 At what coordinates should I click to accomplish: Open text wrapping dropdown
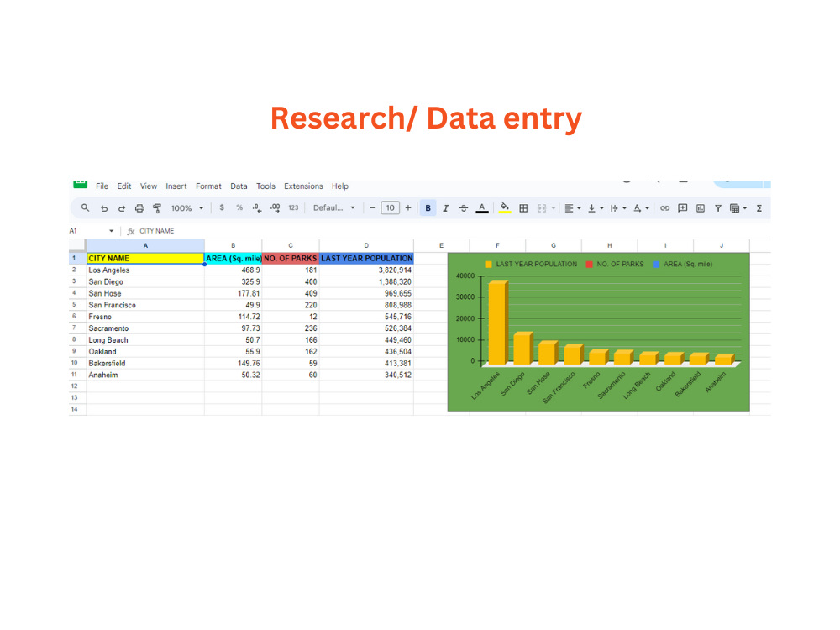pyautogui.click(x=618, y=208)
